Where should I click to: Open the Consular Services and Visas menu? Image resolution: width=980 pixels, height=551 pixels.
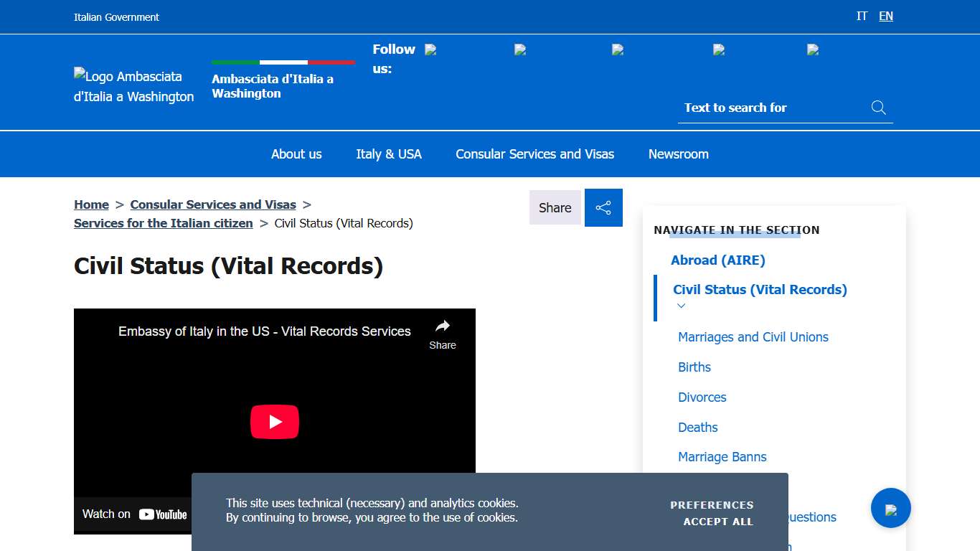534,154
